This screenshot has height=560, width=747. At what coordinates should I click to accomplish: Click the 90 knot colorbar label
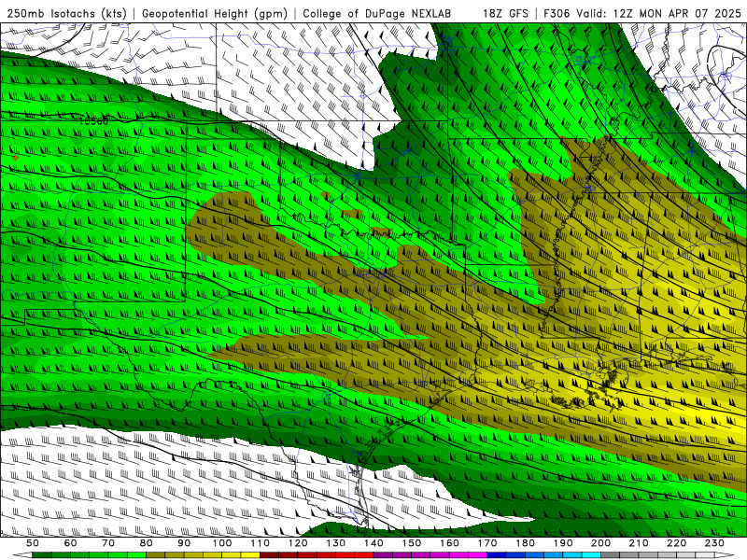coord(184,543)
